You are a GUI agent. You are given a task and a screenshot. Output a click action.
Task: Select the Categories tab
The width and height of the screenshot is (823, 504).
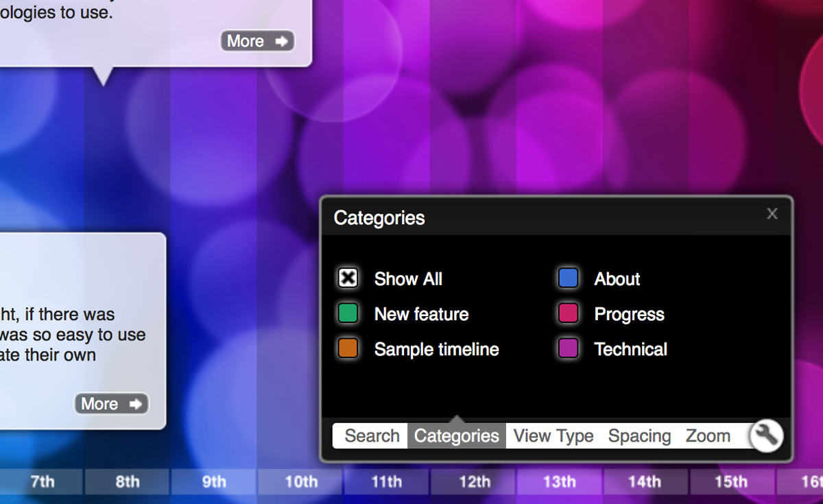[x=456, y=435]
